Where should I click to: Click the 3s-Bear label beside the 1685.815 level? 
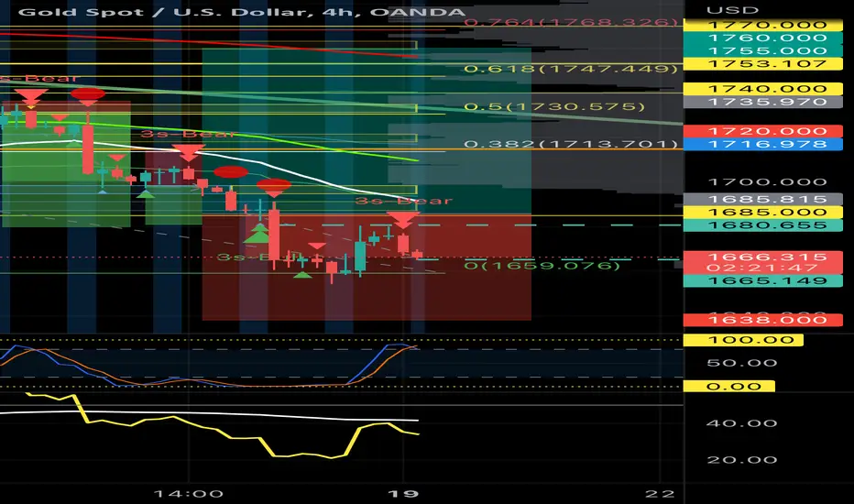click(x=403, y=201)
